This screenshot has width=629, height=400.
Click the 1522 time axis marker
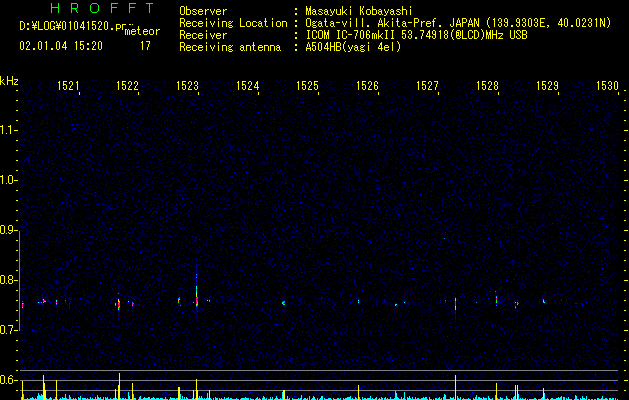coord(127,86)
